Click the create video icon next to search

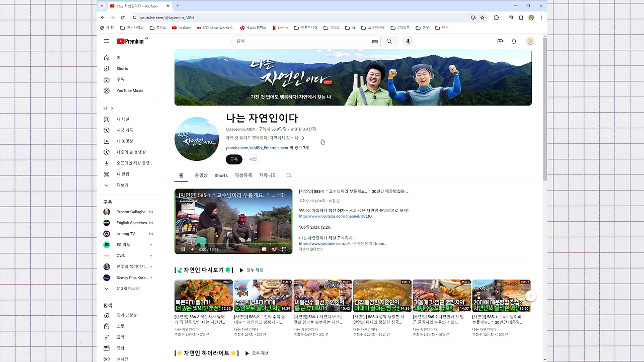pyautogui.click(x=500, y=41)
